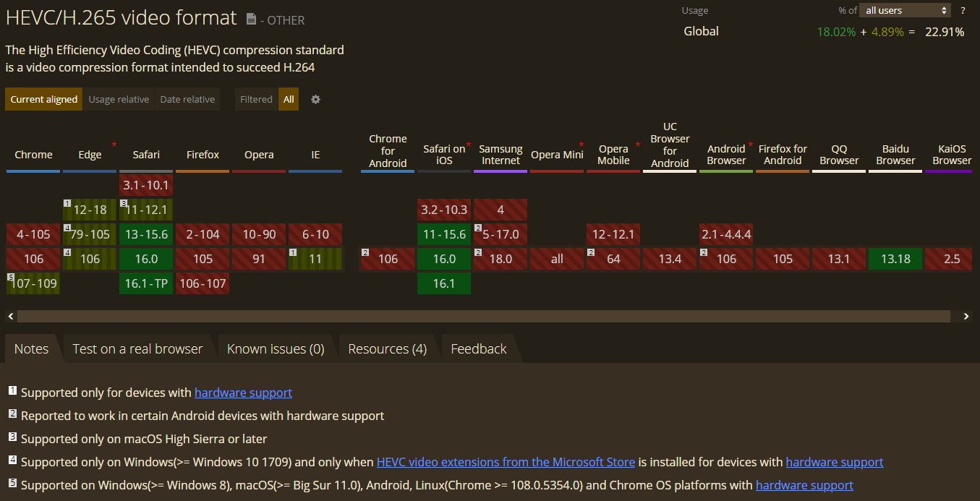Viewport: 980px width, 501px height.
Task: Click the IE column header
Action: 315,155
